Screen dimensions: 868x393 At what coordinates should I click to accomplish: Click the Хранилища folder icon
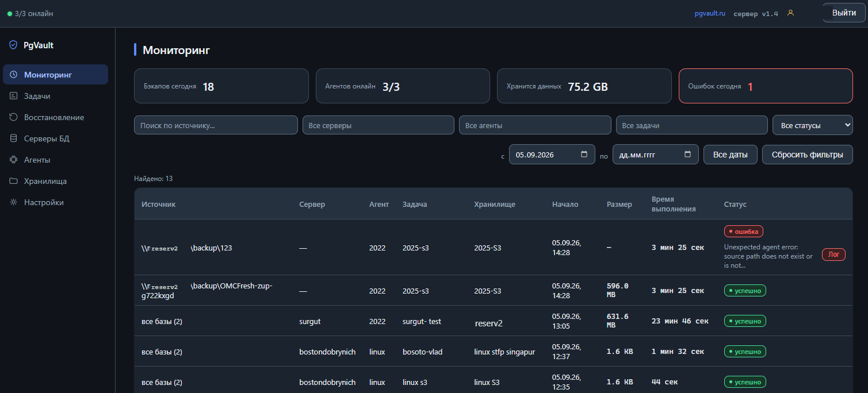point(13,181)
